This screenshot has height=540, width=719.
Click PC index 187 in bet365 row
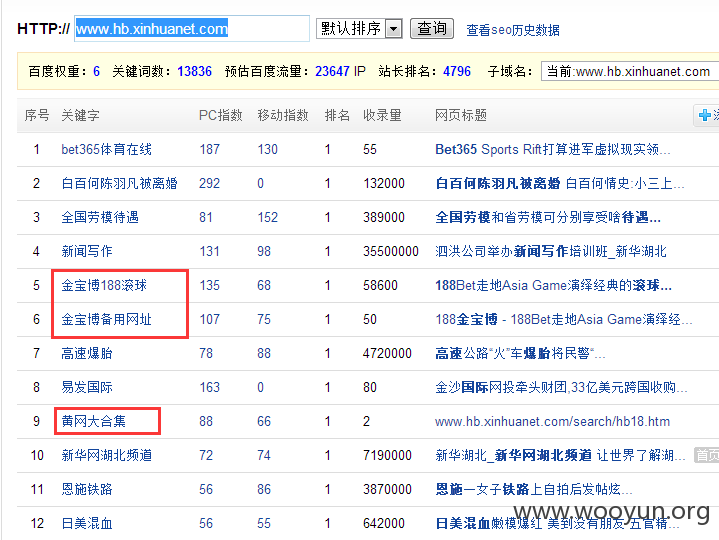(210, 149)
